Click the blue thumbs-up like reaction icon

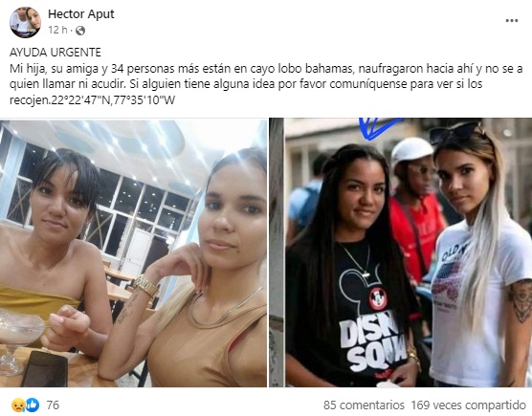tap(33, 405)
